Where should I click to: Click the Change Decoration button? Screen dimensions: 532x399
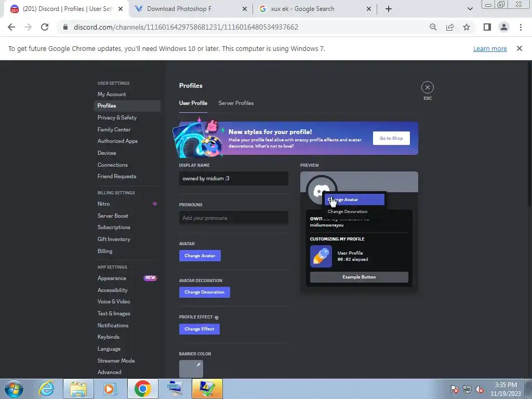click(x=205, y=292)
